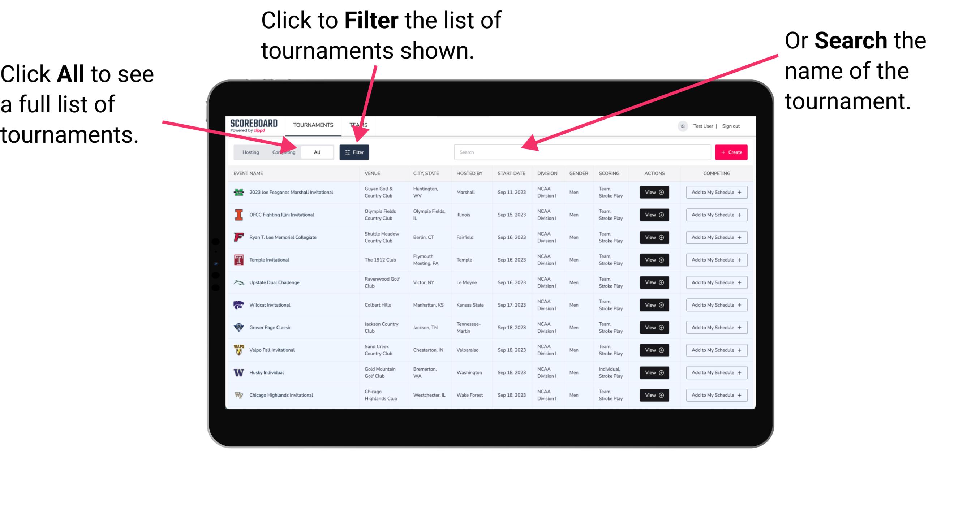Click the Fairfield university logo icon
This screenshot has width=980, height=527.
pyautogui.click(x=238, y=237)
